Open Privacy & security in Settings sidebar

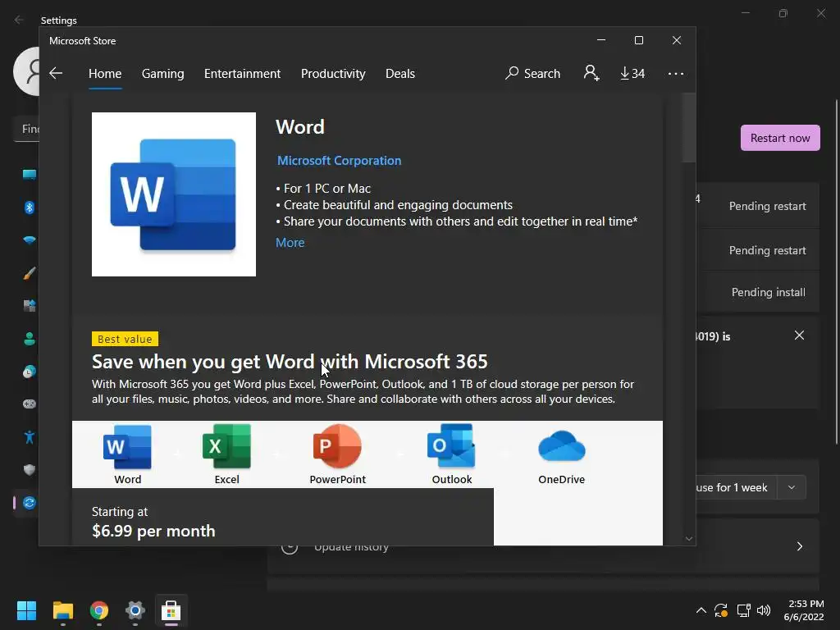pyautogui.click(x=29, y=470)
